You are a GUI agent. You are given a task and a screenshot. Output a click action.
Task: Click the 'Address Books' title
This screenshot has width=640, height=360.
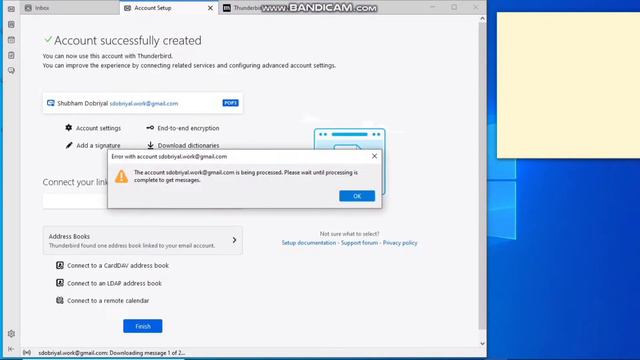(x=69, y=236)
